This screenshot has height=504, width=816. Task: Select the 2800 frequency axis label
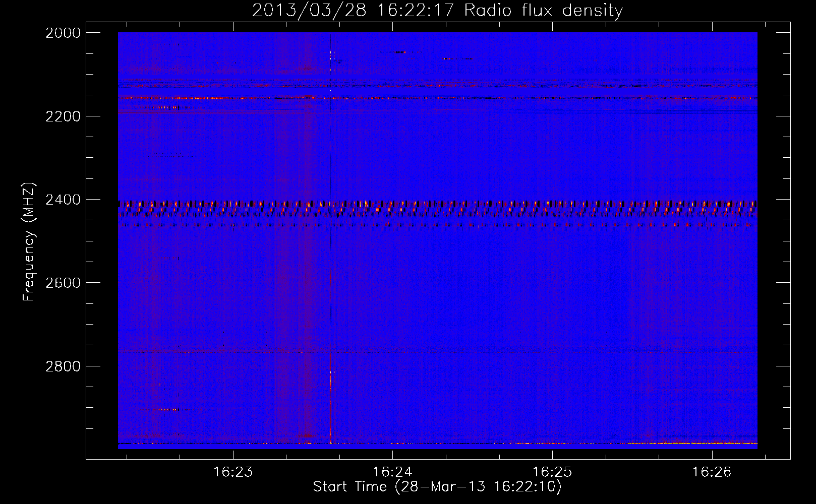pyautogui.click(x=63, y=366)
